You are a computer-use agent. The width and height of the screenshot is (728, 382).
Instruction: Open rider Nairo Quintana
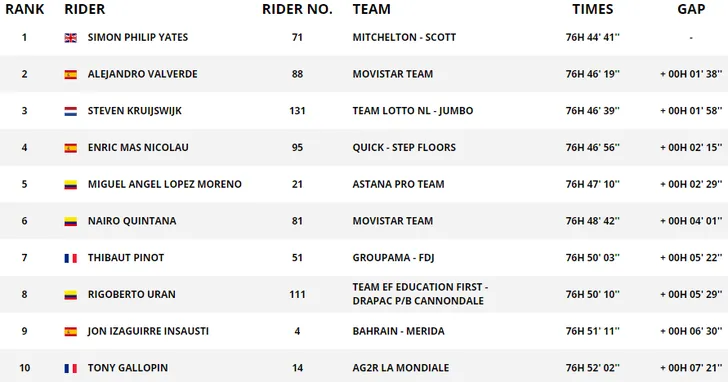point(132,221)
